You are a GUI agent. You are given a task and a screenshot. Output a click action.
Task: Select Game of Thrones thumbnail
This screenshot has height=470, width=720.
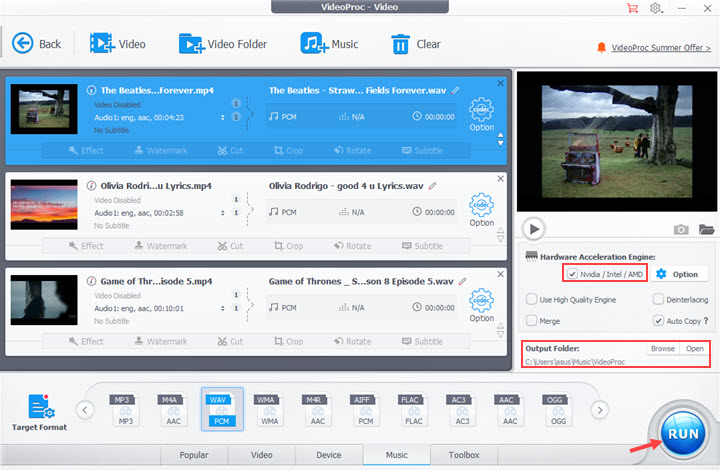click(x=44, y=300)
